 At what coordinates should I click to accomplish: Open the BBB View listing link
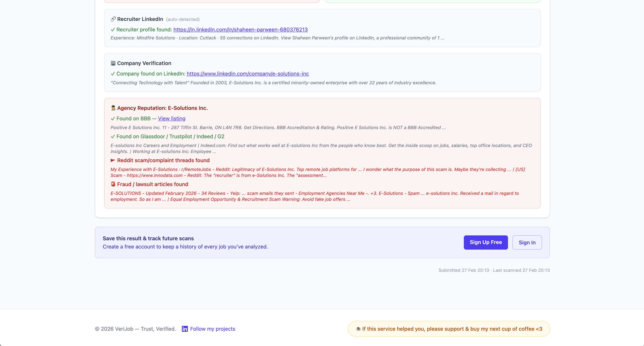pyautogui.click(x=171, y=119)
